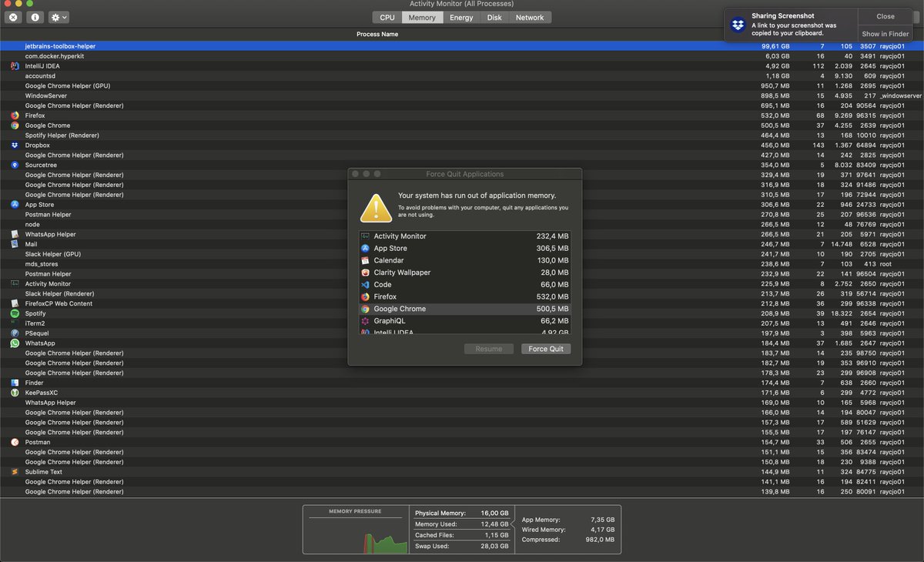The image size is (924, 562).
Task: Select the mds_stores process row
Action: 462,264
